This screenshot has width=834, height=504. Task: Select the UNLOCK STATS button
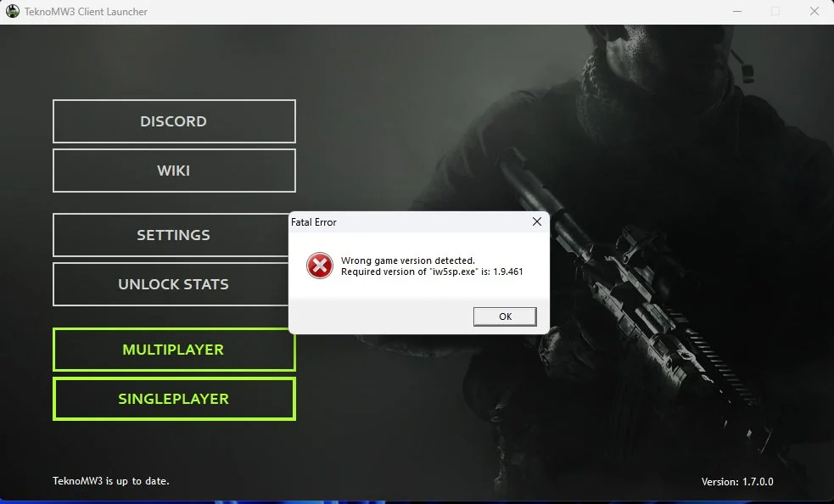click(171, 284)
